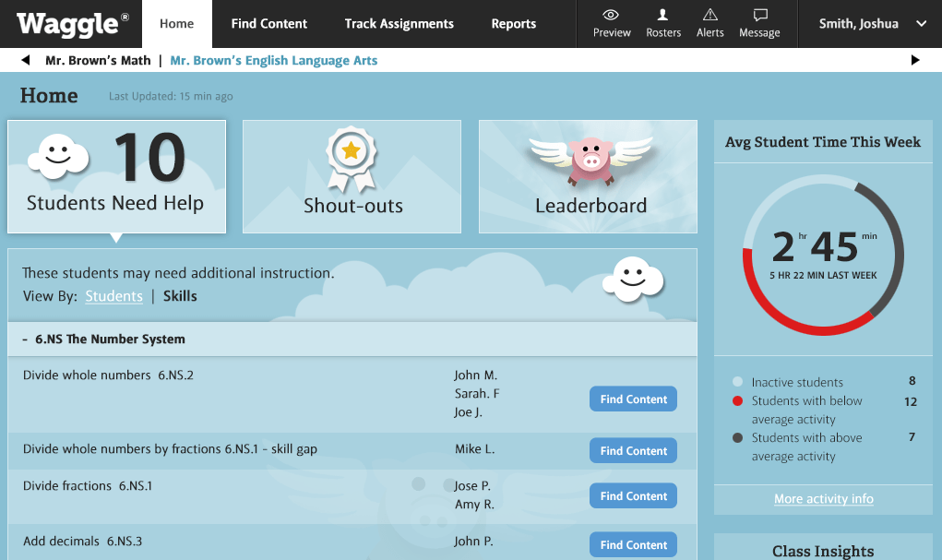Click the Waggle logo
Viewport: 942px width, 560px height.
click(x=73, y=24)
